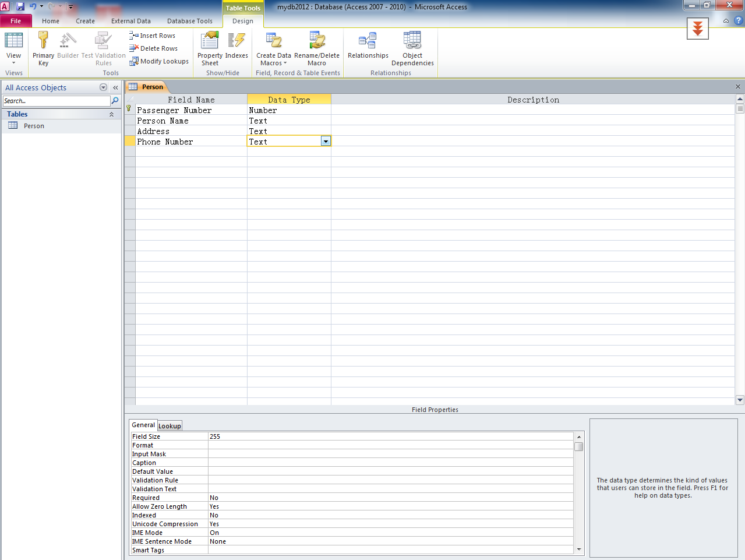Click the navigation pane Search box
745x560 pixels.
[x=56, y=101]
